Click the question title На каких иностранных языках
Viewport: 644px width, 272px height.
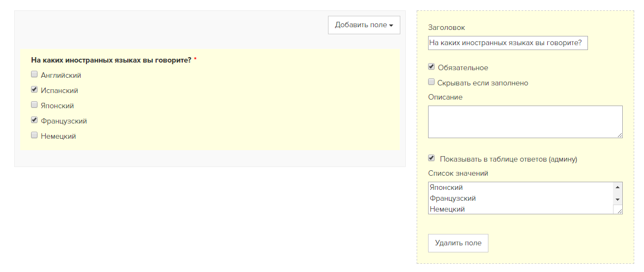click(x=112, y=60)
